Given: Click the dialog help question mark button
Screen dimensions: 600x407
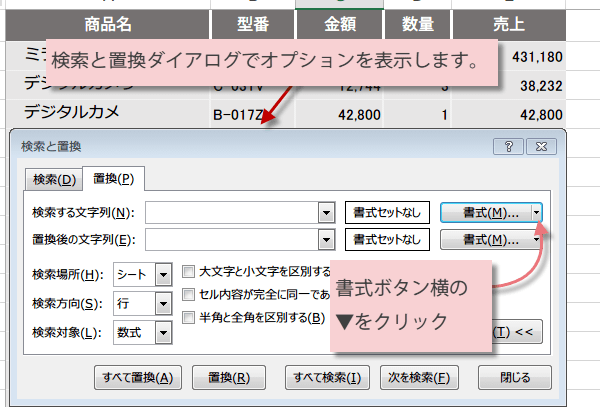Looking at the screenshot, I should coord(508,147).
